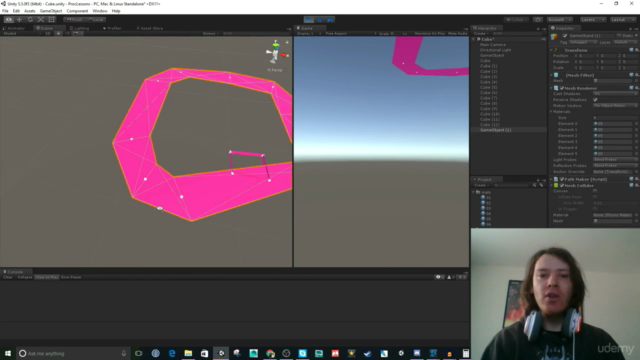Viewport: 640px width, 360px height.
Task: Pick material for Element 0 via circle
Action: coord(636,123)
